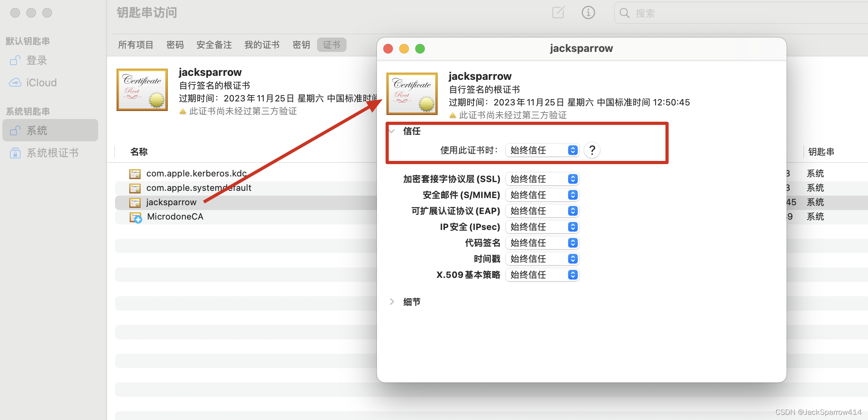Screen dimensions: 868x420
Task: Click the warning triangle in main window preview
Action: point(183,111)
